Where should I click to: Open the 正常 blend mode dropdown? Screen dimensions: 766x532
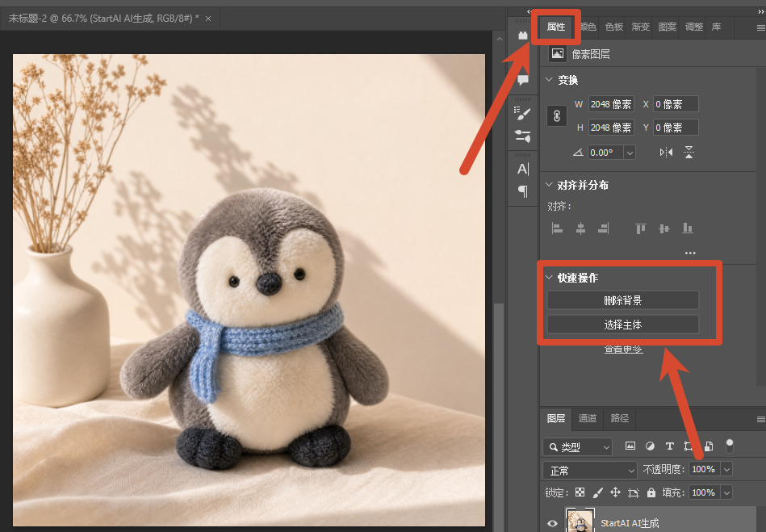(x=590, y=471)
